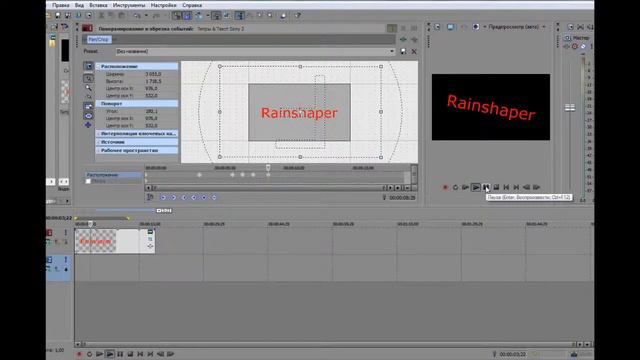Open the Справка menu
The image size is (640, 360).
(x=192, y=5)
